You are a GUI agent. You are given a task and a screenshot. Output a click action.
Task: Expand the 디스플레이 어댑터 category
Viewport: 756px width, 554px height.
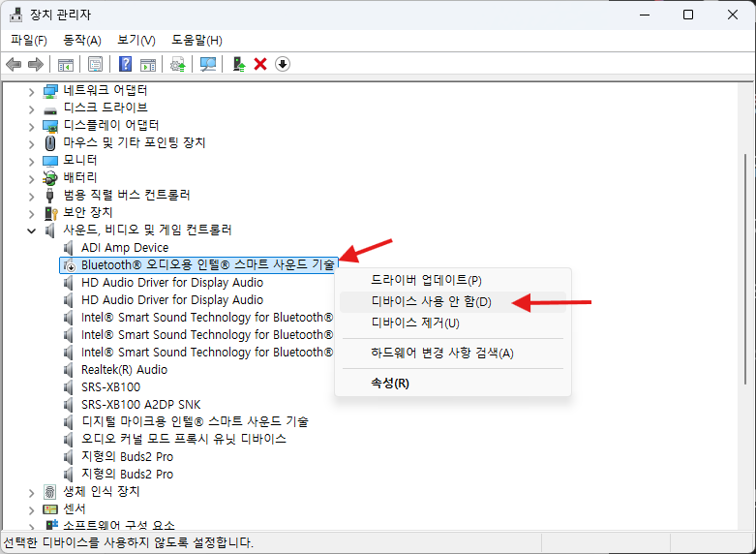coord(31,126)
